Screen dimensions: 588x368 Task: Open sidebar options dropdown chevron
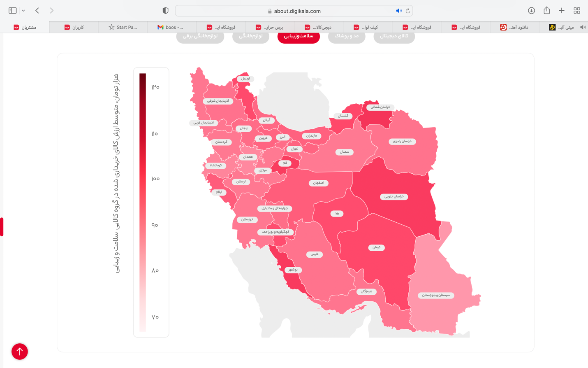pos(23,11)
